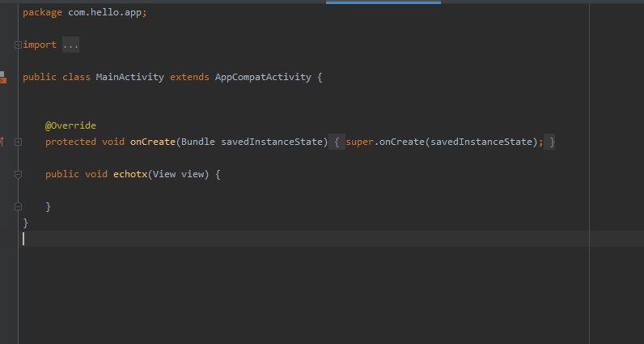The image size is (644, 344).
Task: Click the related-file gutter icon beside MainActivity class
Action: (3, 77)
